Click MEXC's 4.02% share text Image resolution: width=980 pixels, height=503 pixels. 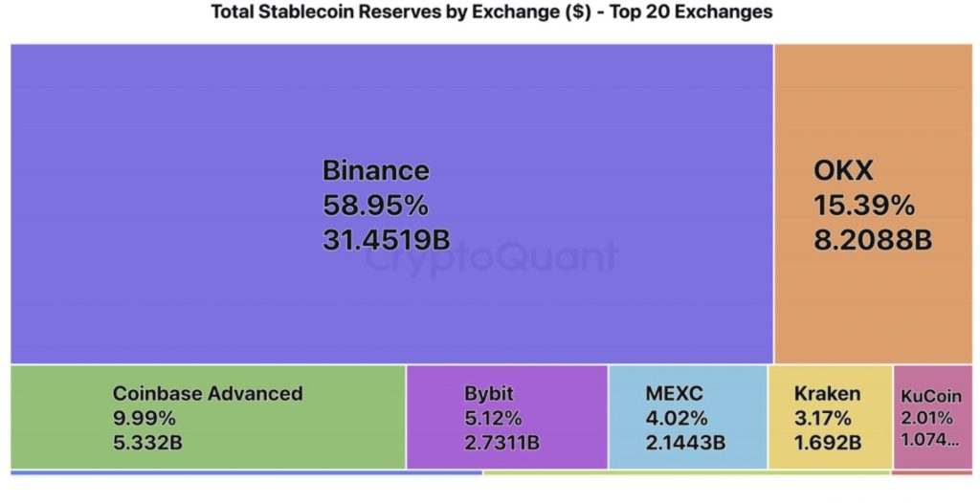(676, 418)
